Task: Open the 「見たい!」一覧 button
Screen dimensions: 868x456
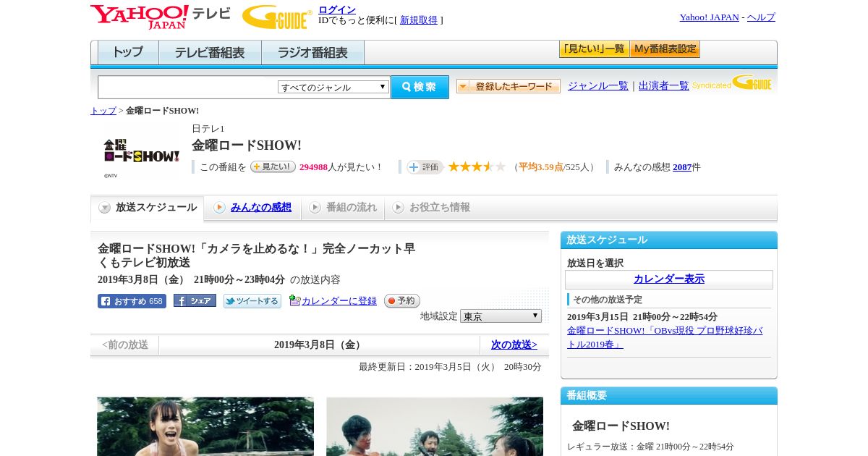Action: coord(594,49)
